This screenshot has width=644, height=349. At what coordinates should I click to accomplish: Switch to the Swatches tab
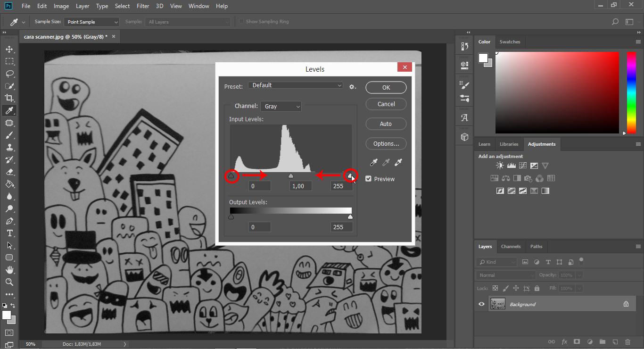pos(510,42)
